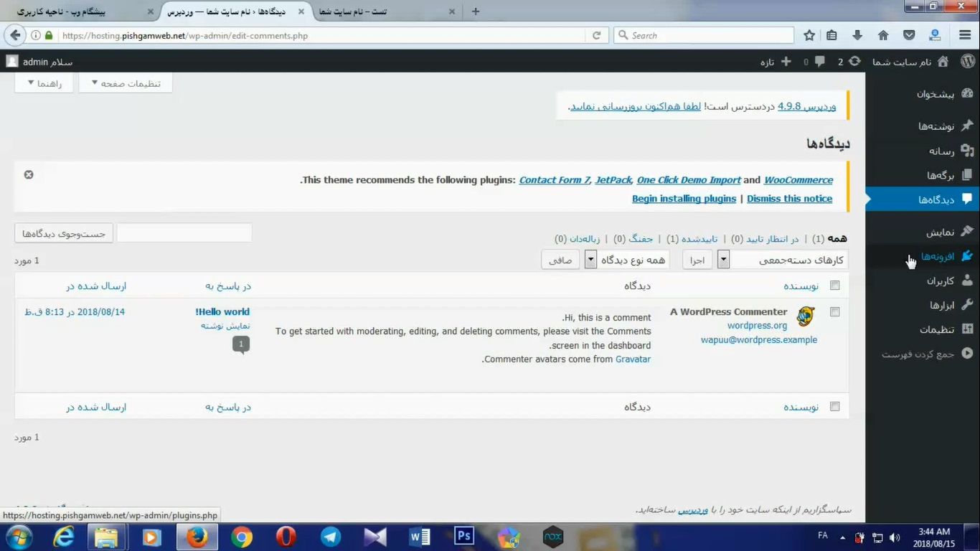Expand the 'راهنما' help panel
The width and height of the screenshot is (980, 551).
tap(44, 83)
